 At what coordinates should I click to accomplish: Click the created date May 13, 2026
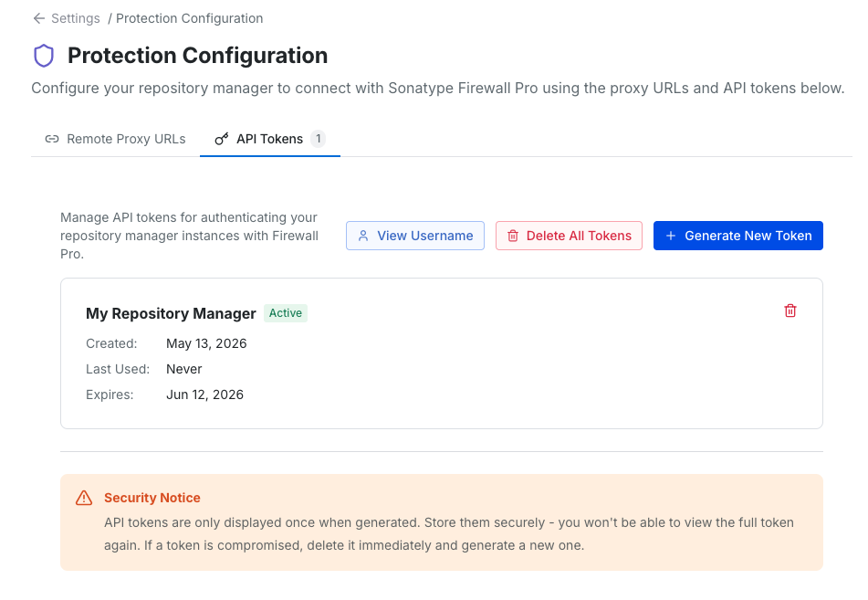(x=206, y=343)
